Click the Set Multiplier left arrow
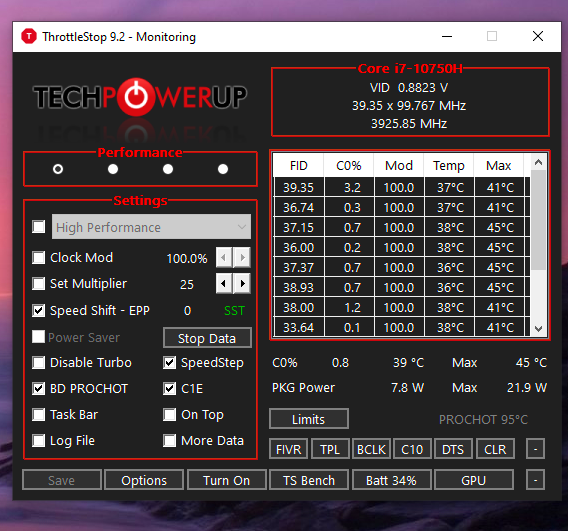The image size is (568, 531). (x=224, y=283)
